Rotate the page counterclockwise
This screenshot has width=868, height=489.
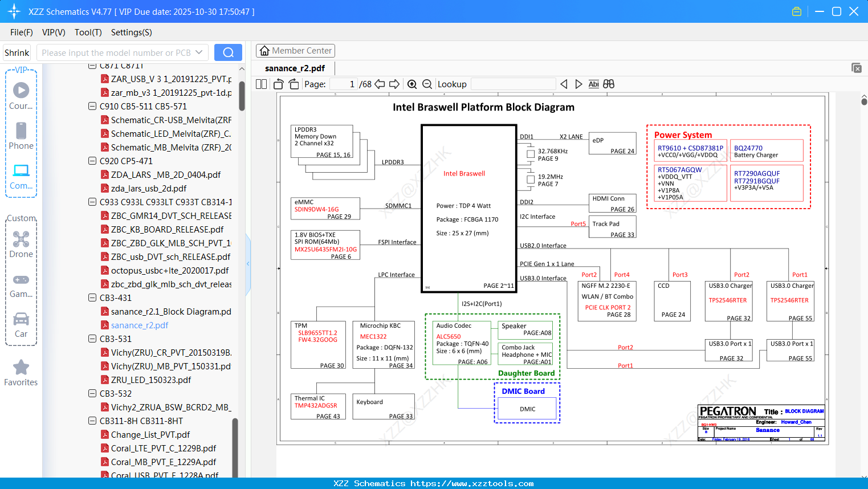tap(278, 84)
